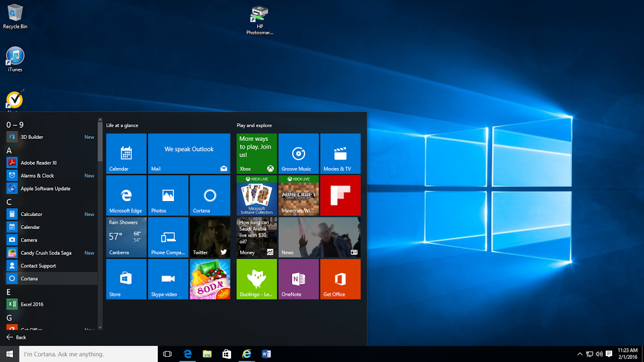Open the Flipboard tile
Screen dimensions: 644x362
(340, 195)
